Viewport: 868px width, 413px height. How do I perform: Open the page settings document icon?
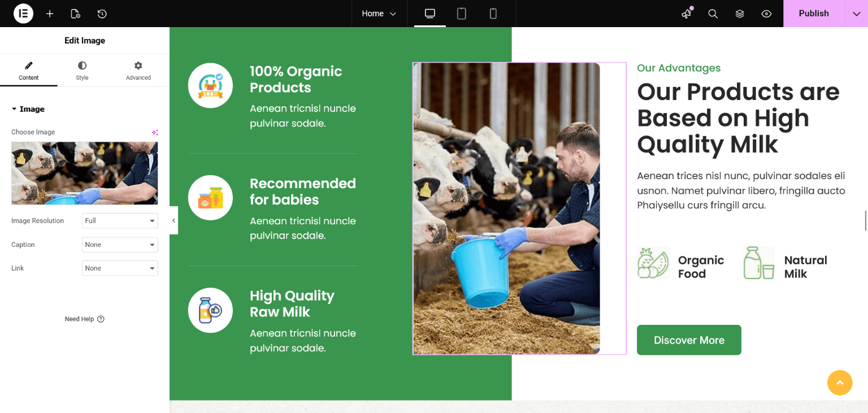[75, 14]
